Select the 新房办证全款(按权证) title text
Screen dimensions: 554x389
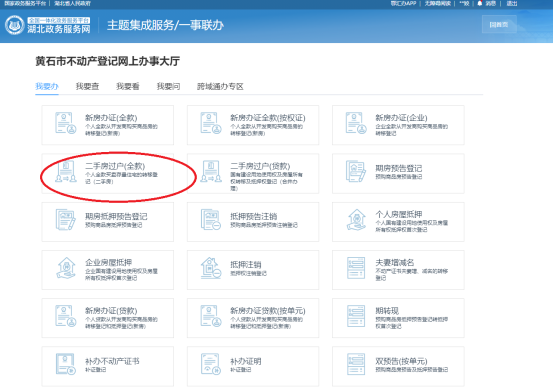click(x=268, y=118)
